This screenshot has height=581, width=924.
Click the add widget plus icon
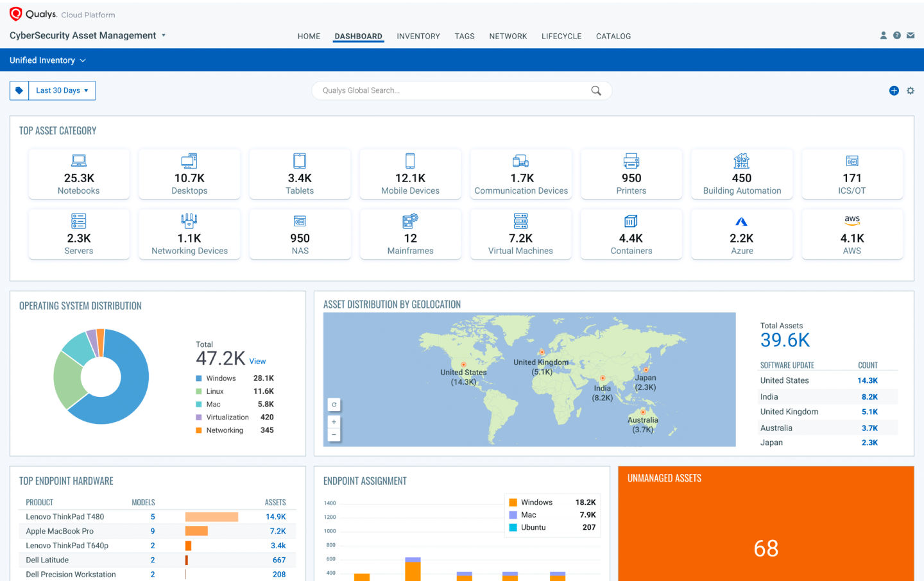tap(894, 90)
